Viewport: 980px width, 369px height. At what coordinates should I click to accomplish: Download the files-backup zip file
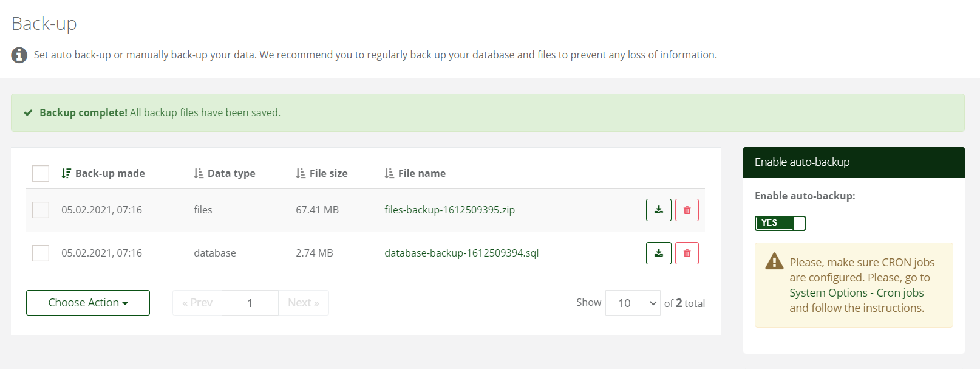coord(658,210)
